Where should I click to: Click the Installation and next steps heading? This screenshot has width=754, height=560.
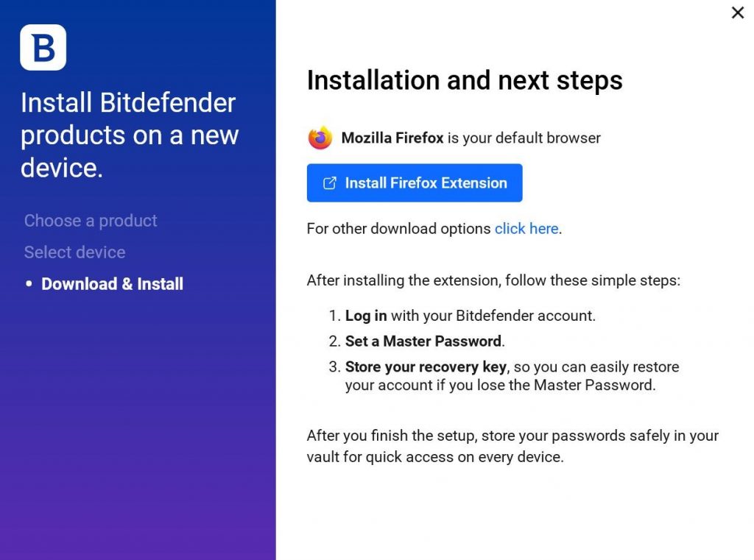tap(465, 81)
